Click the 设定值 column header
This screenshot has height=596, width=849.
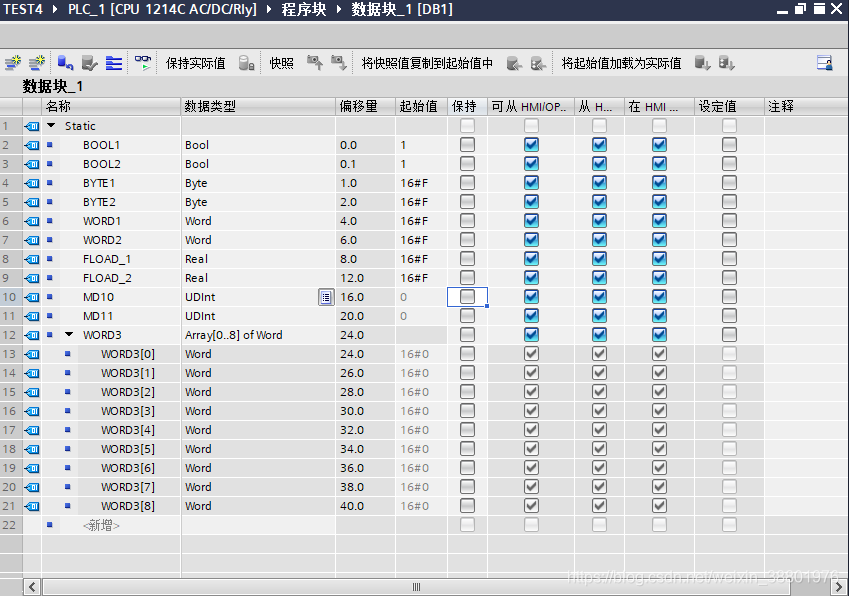(x=729, y=107)
